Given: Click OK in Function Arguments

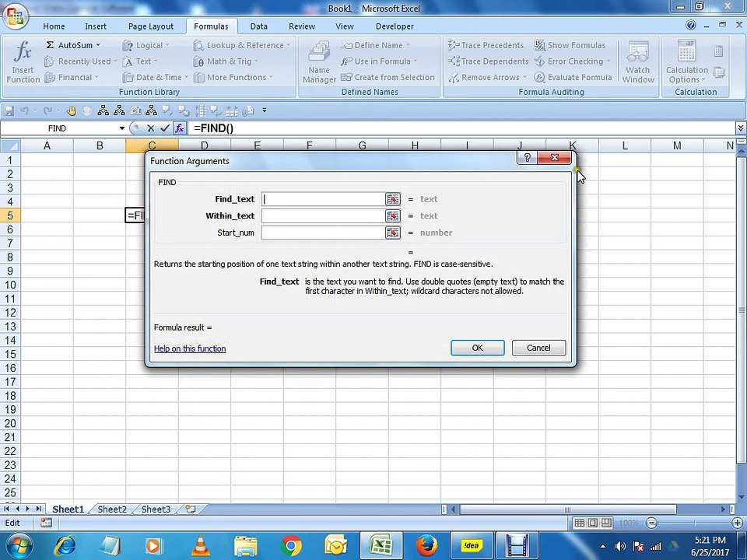Looking at the screenshot, I should (x=477, y=348).
